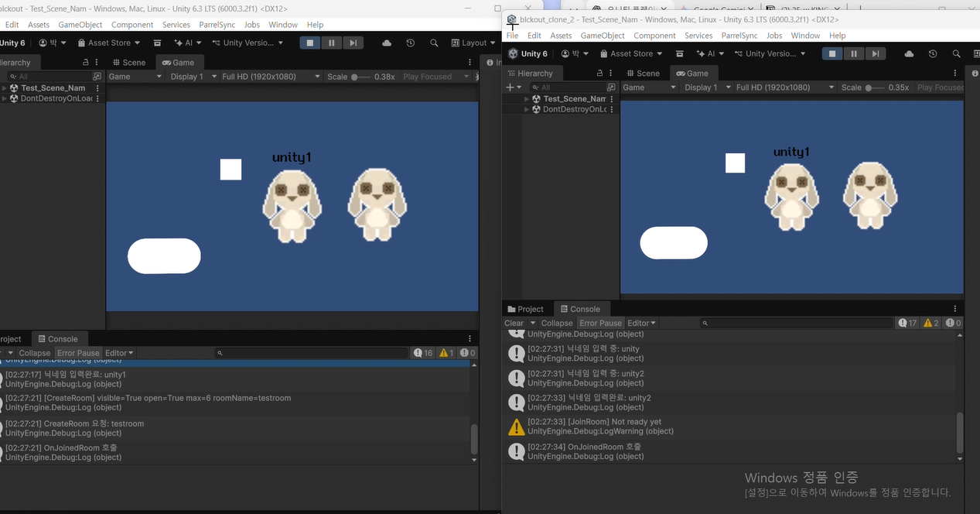Open Hierarchy panel options menu, left window
This screenshot has height=514, width=980.
coord(97,63)
